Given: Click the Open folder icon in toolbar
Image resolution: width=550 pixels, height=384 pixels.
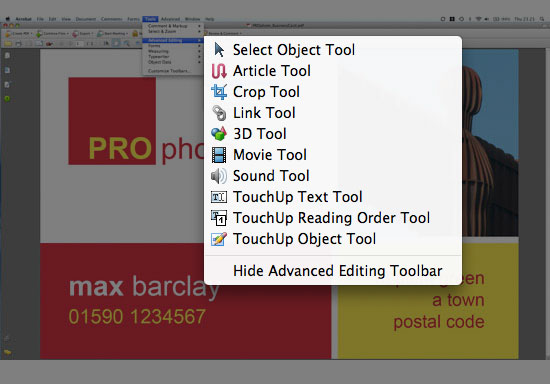Looking at the screenshot, I should pyautogui.click(x=8, y=43).
